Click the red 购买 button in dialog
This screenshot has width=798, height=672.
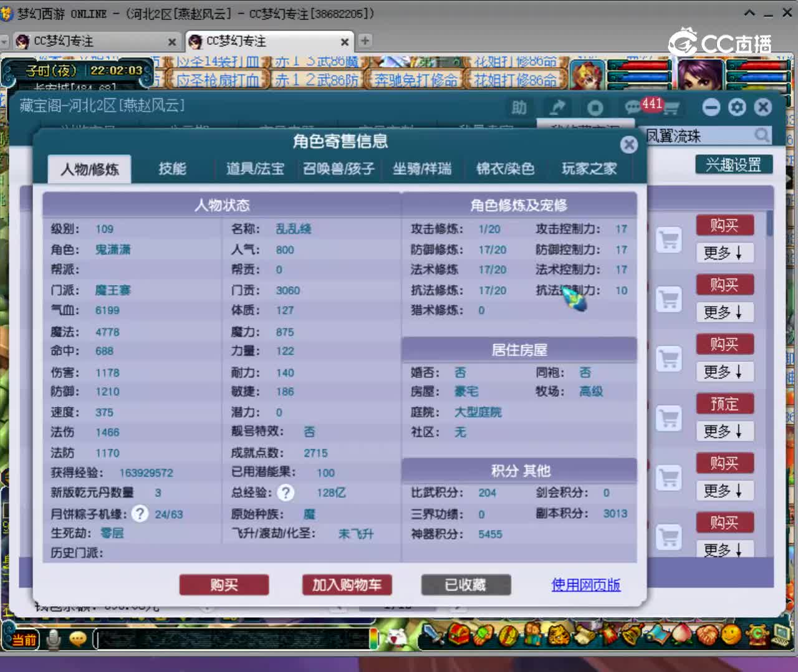coord(224,585)
